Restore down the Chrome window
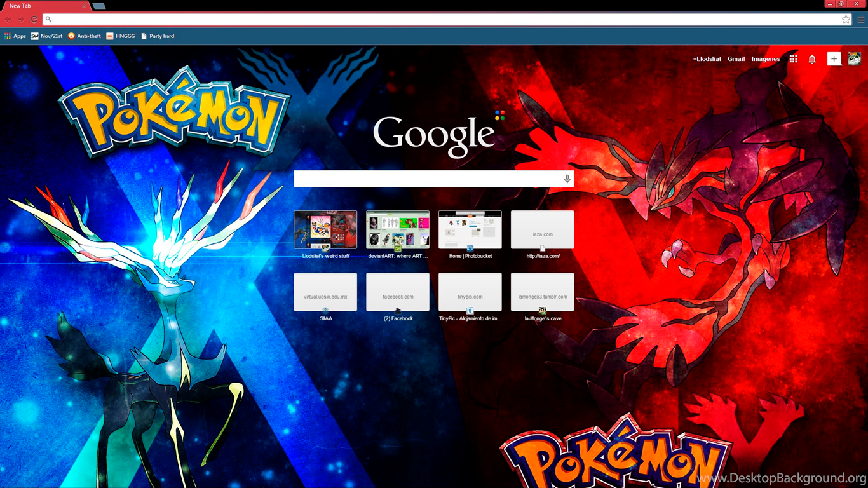The image size is (868, 488). pos(841,4)
